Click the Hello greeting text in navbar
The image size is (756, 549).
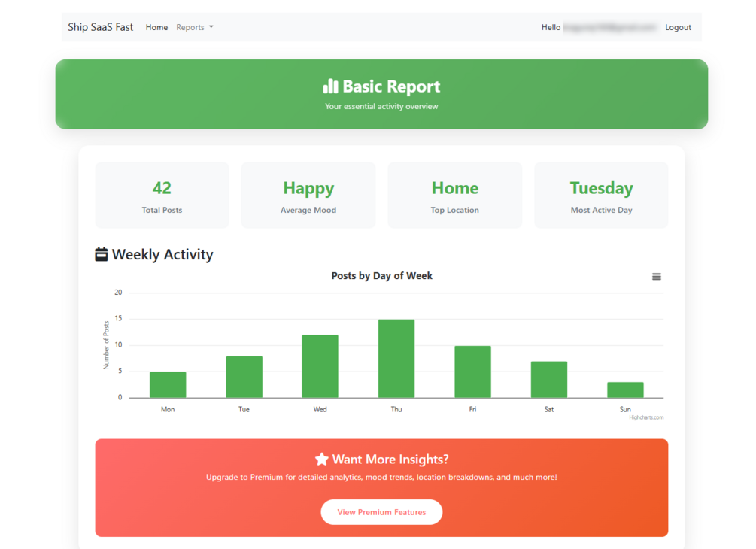[551, 28]
